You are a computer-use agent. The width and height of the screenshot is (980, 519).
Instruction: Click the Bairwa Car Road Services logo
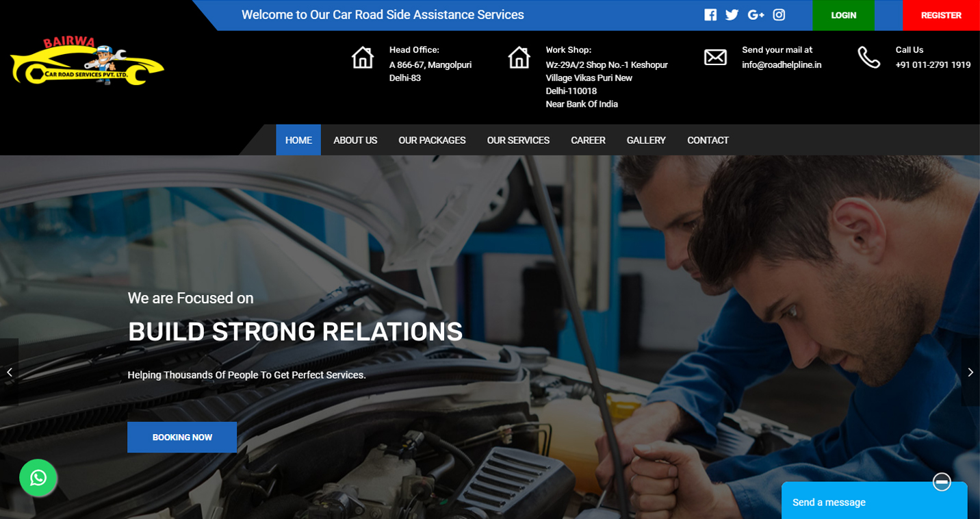pyautogui.click(x=87, y=62)
